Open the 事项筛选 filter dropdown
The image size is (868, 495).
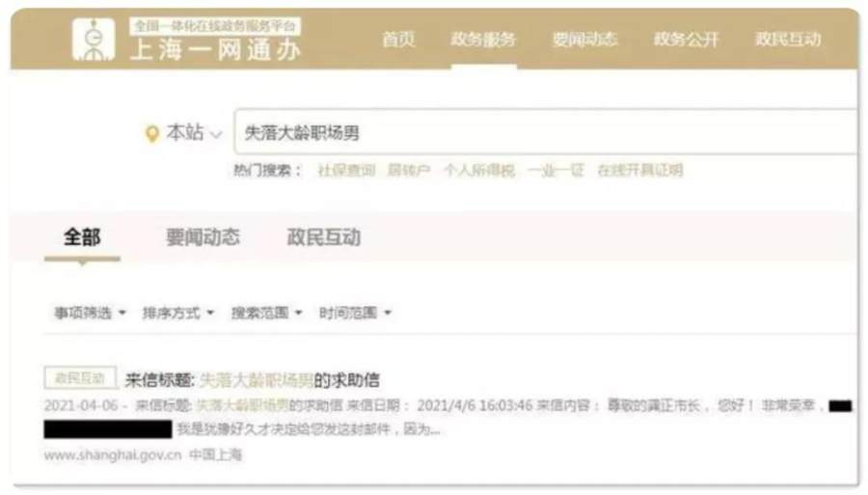(90, 313)
